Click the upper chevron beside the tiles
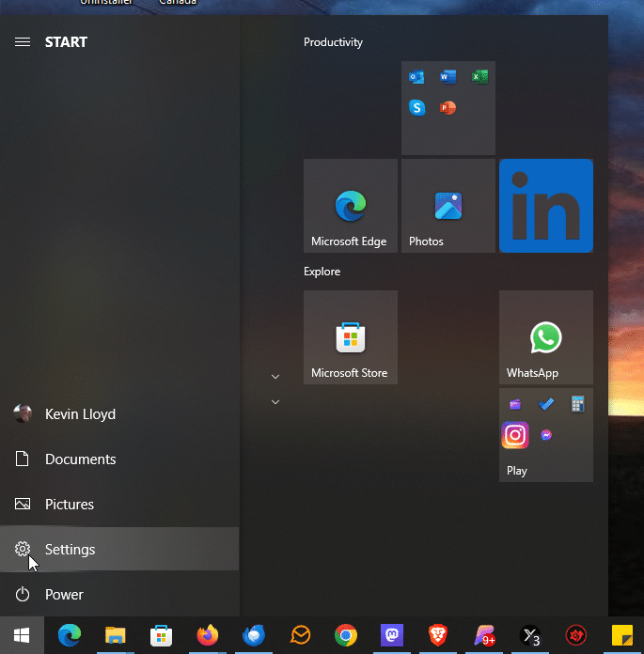Screen dimensions: 644x654 (x=275, y=377)
